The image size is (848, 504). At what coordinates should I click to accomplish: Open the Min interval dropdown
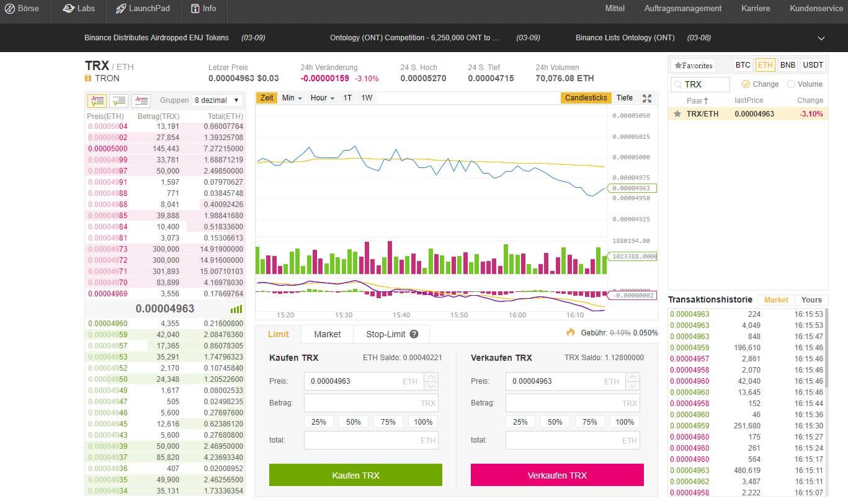(x=292, y=98)
